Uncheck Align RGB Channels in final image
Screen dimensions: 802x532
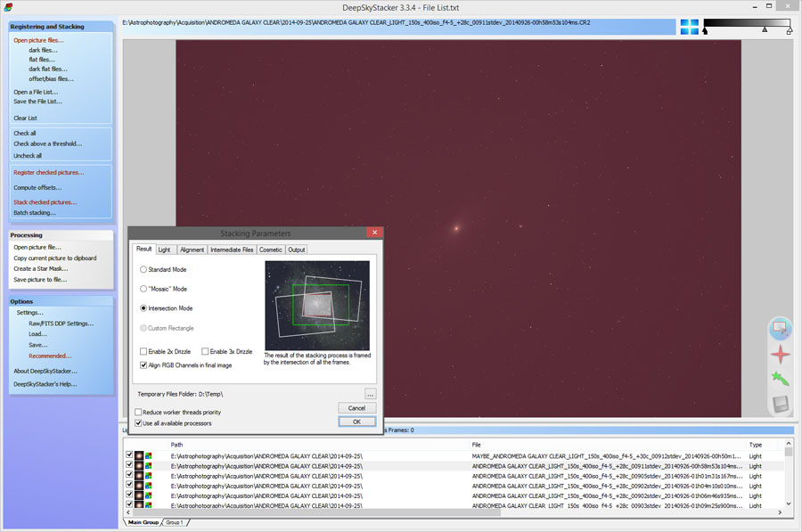pos(143,364)
